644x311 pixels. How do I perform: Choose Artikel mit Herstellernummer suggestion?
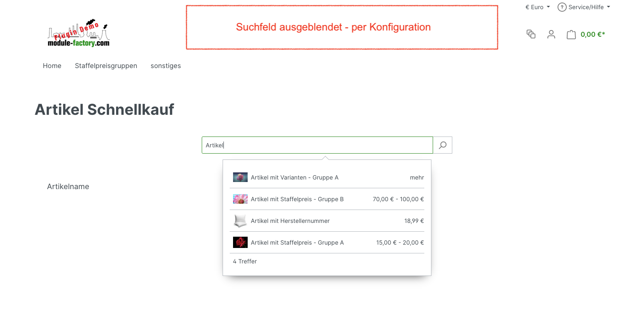[290, 221]
